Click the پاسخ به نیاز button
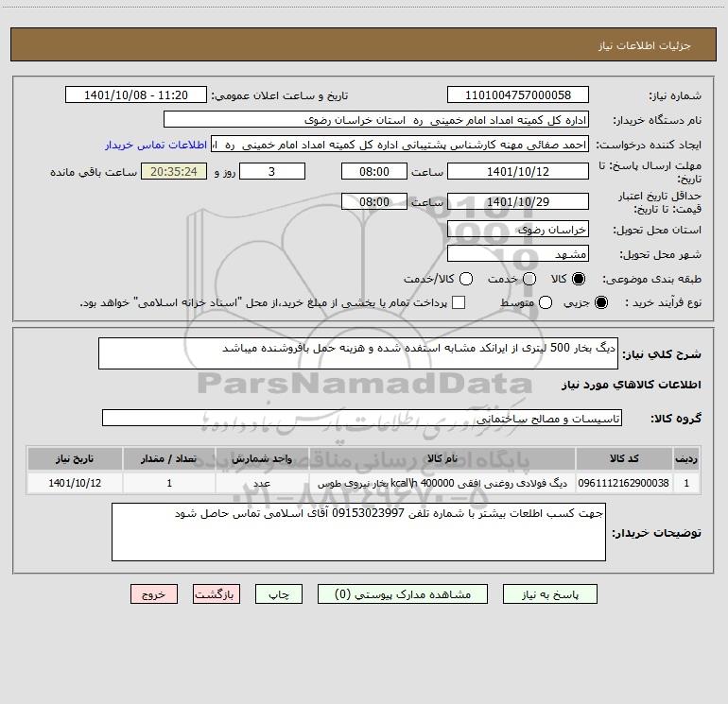Image resolution: width=728 pixels, height=704 pixels. [549, 594]
